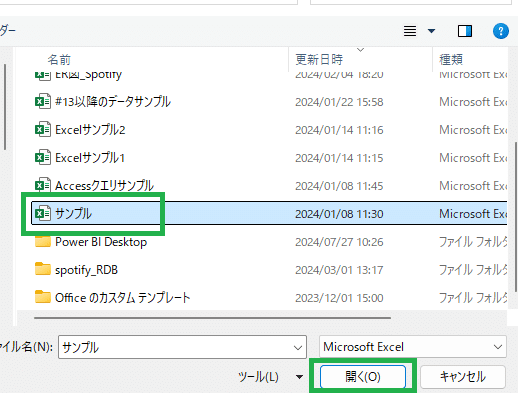Image resolution: width=518 pixels, height=393 pixels.
Task: Click the キャンセル button
Action: pyautogui.click(x=463, y=377)
